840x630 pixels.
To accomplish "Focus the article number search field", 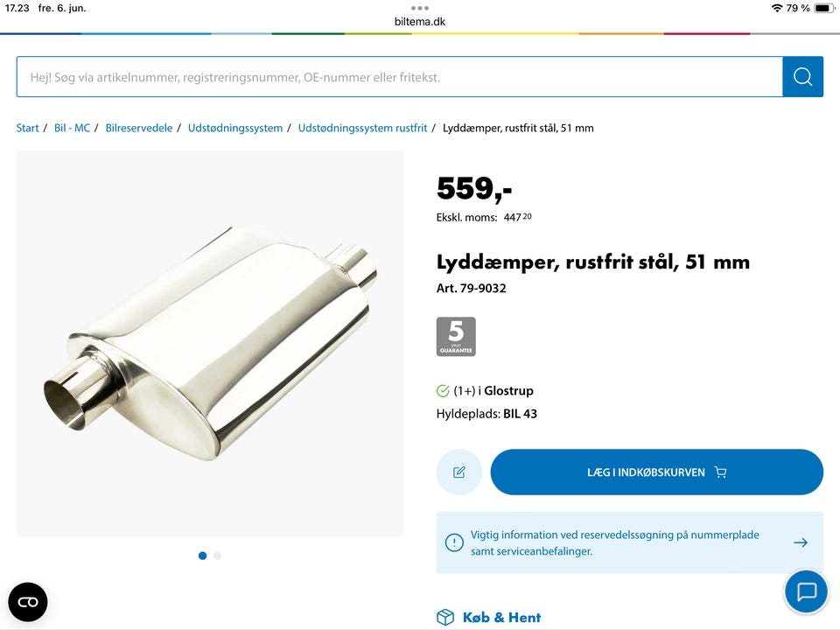I will tap(400, 77).
